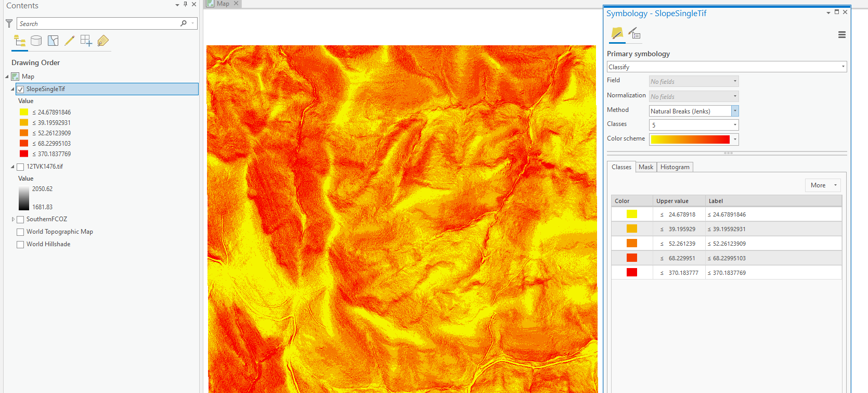The image size is (868, 393).
Task: Switch to the Mask tab
Action: [x=646, y=167]
